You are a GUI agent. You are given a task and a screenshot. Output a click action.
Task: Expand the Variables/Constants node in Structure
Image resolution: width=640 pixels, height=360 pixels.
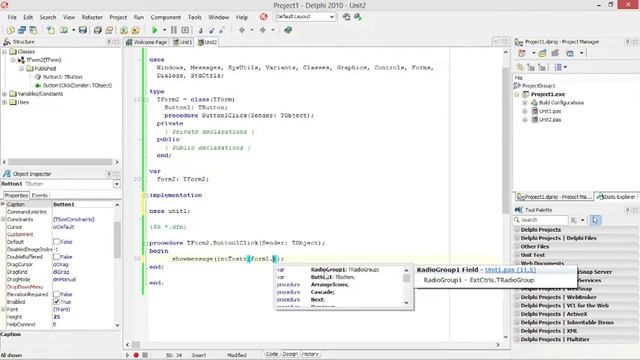(x=4, y=94)
